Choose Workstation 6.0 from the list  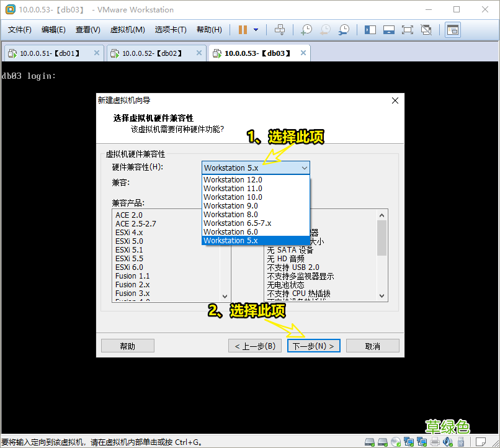point(256,232)
